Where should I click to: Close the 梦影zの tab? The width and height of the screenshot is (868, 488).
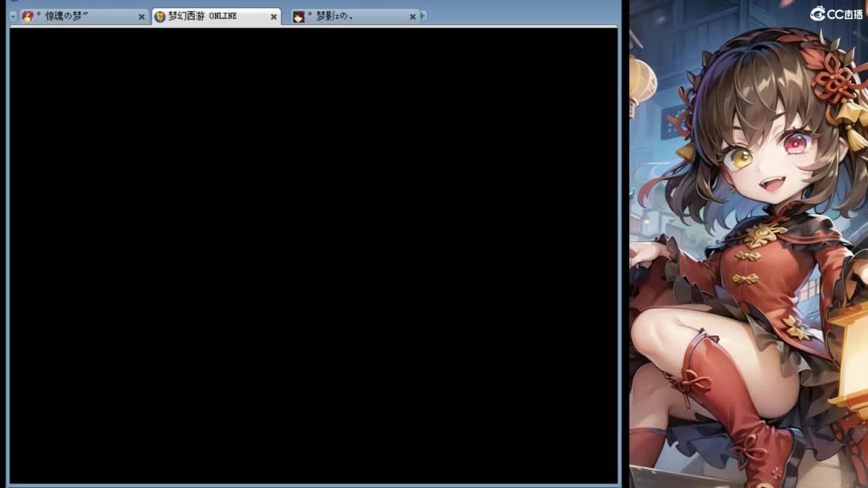pos(412,17)
